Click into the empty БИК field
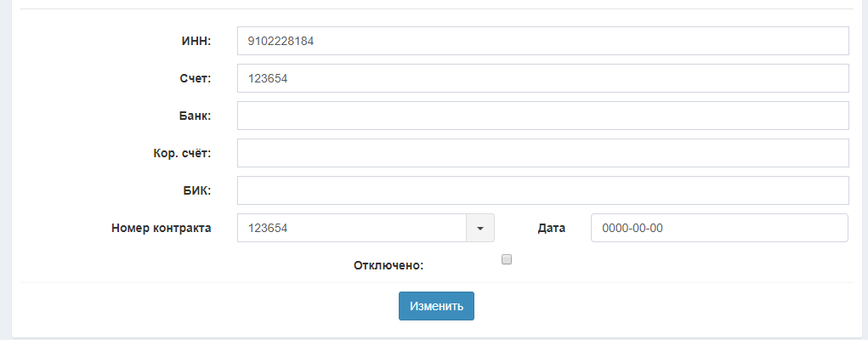The height and width of the screenshot is (340, 868). tap(542, 190)
